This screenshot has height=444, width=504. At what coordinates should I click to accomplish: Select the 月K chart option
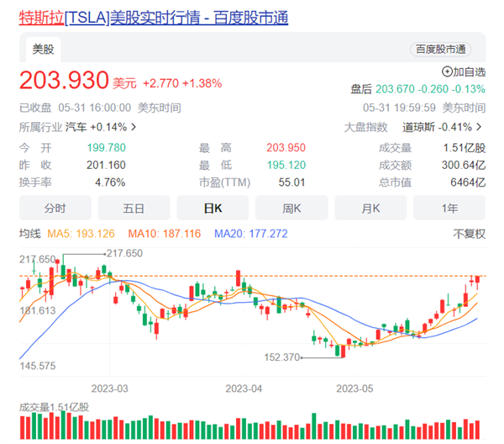(x=370, y=209)
